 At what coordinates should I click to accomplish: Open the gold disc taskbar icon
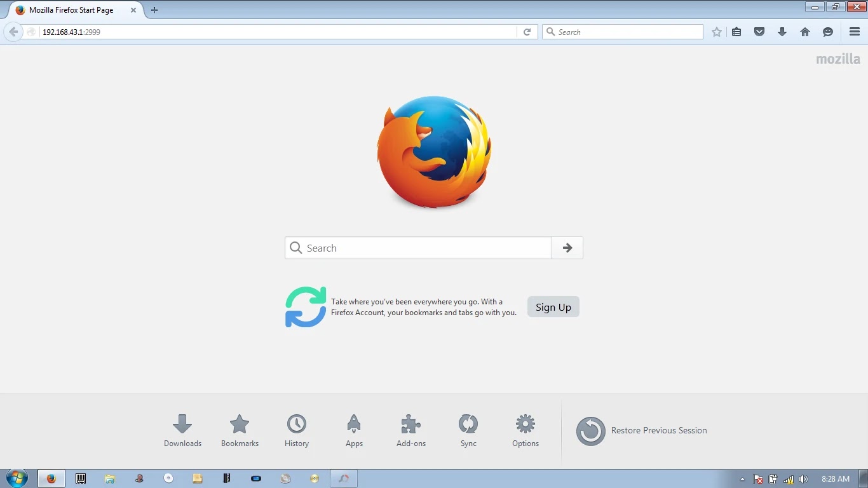click(315, 478)
